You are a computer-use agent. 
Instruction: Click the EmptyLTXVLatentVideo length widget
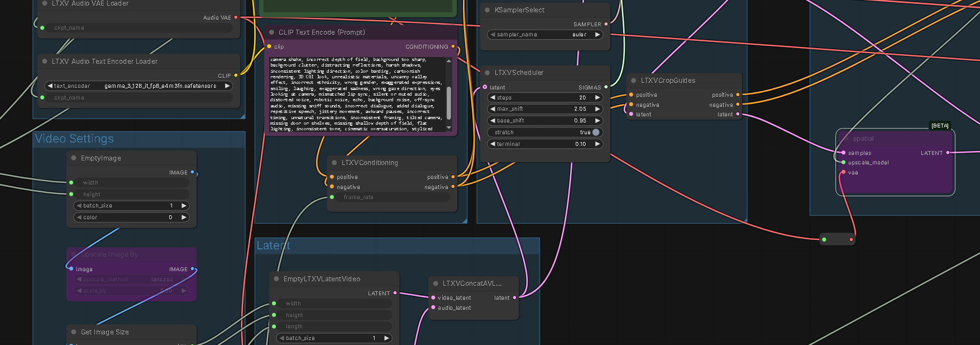pyautogui.click(x=334, y=327)
